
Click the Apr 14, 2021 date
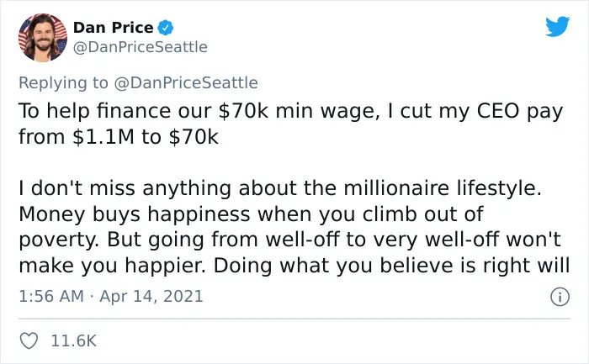[x=151, y=296]
